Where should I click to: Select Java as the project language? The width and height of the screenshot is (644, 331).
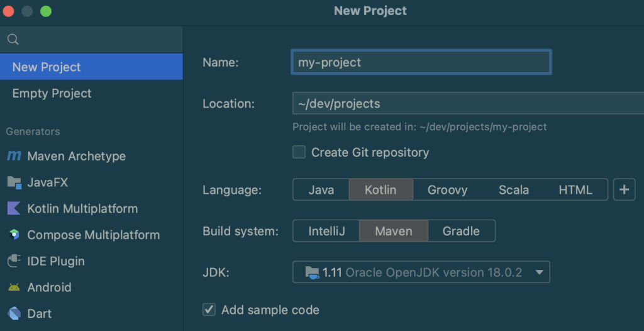[321, 189]
